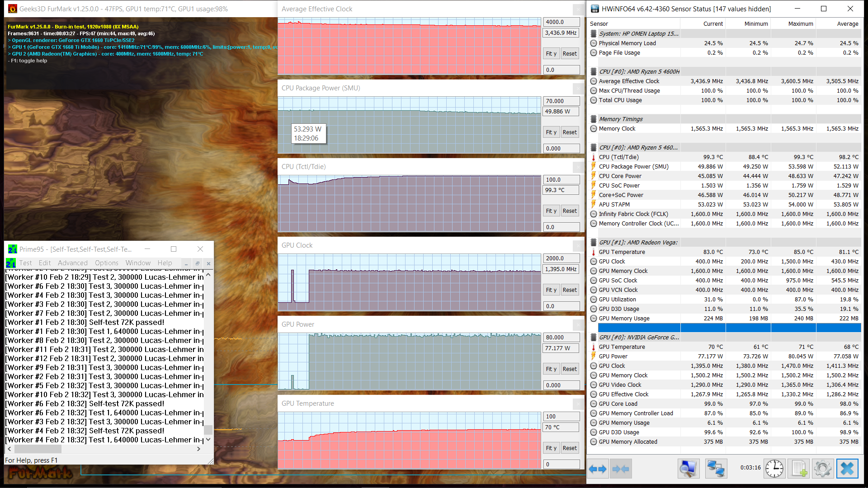Click Fit y on GPU Power graph

point(551,369)
